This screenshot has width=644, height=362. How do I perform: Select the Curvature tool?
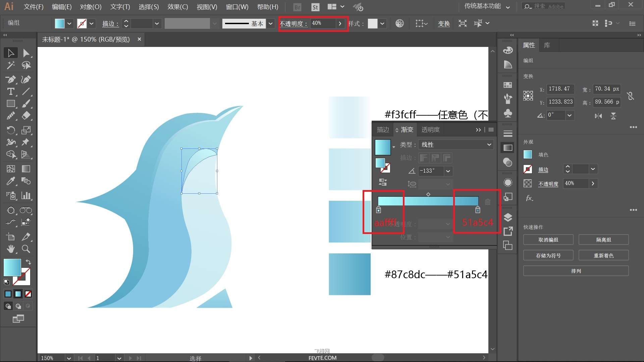click(26, 79)
